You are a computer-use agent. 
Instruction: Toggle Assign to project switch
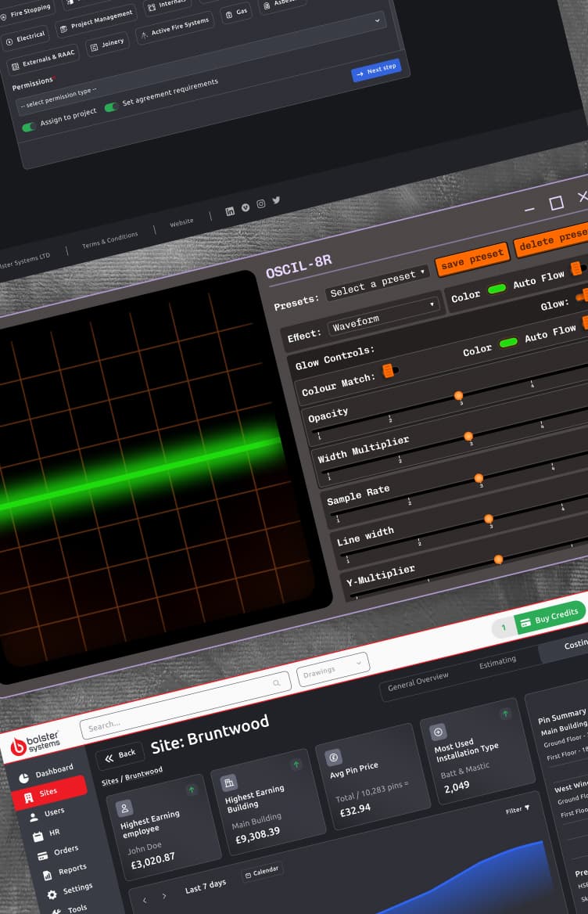coord(28,127)
